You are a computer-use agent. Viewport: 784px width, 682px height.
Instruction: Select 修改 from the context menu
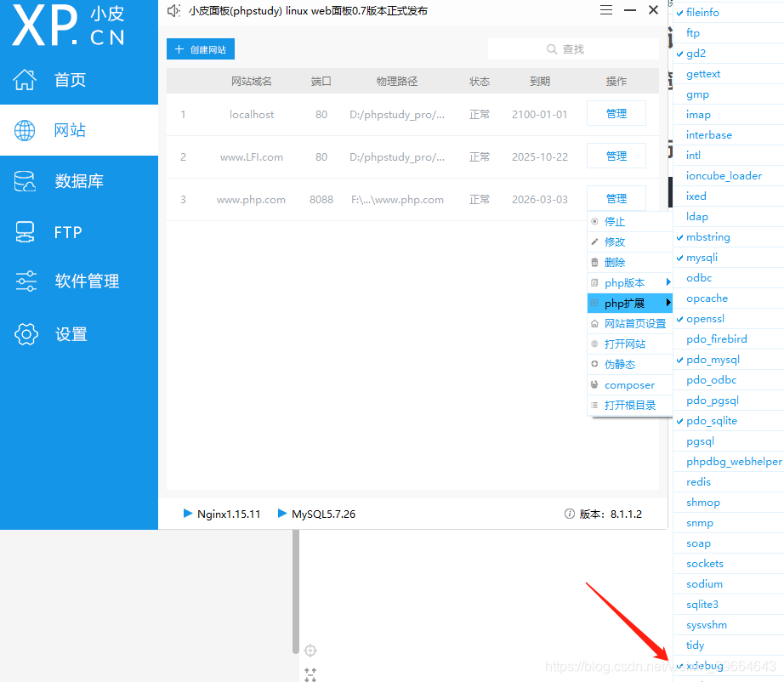click(629, 242)
